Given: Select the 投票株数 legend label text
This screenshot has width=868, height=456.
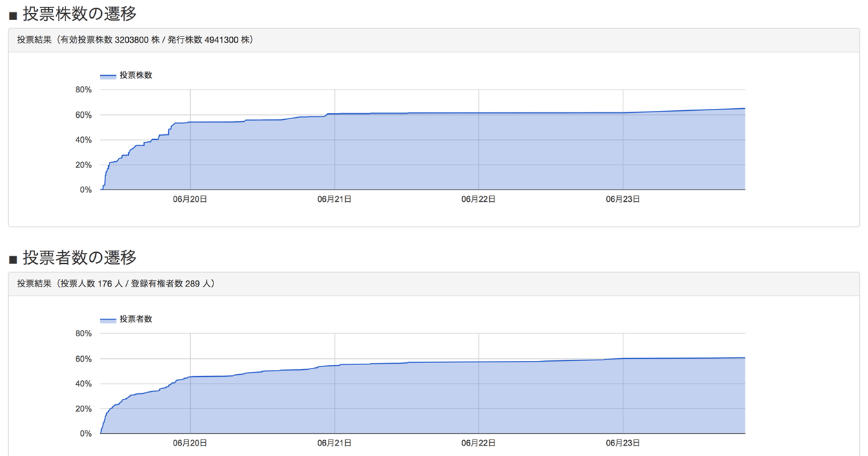Looking at the screenshot, I should click(x=136, y=76).
